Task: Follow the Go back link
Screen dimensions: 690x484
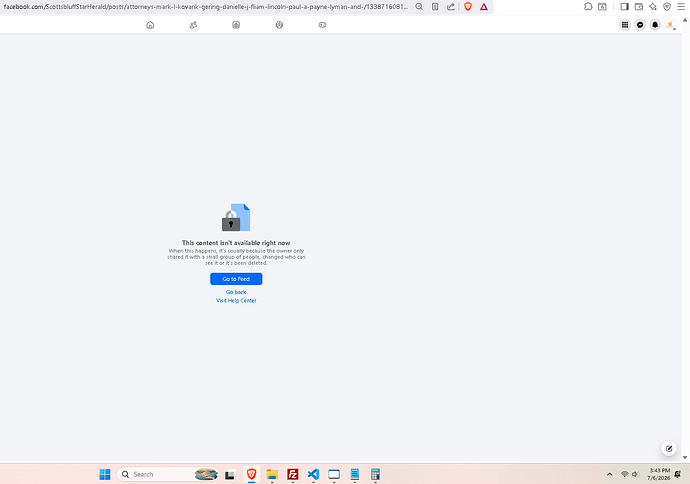Action: point(236,292)
